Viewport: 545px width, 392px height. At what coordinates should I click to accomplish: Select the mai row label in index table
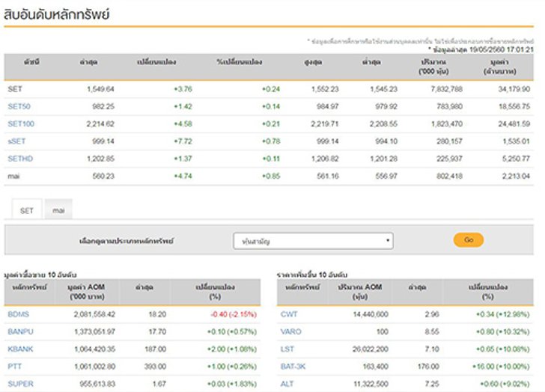click(13, 177)
